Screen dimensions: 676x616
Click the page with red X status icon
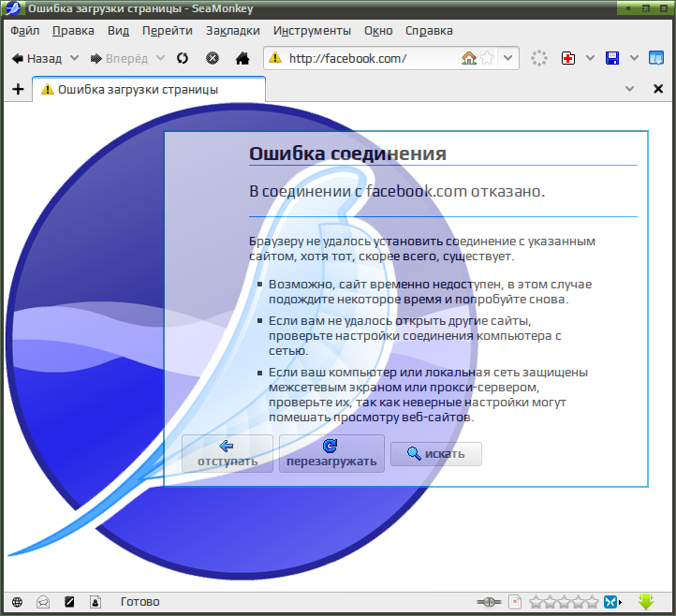pyautogui.click(x=515, y=602)
